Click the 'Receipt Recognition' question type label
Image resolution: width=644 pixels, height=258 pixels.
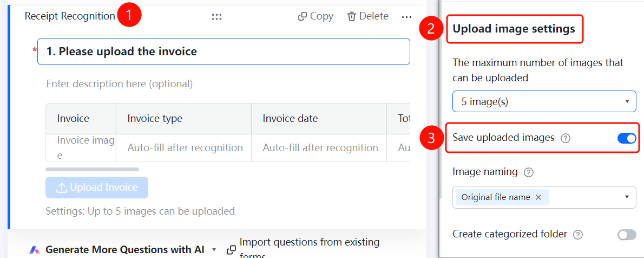(x=70, y=16)
